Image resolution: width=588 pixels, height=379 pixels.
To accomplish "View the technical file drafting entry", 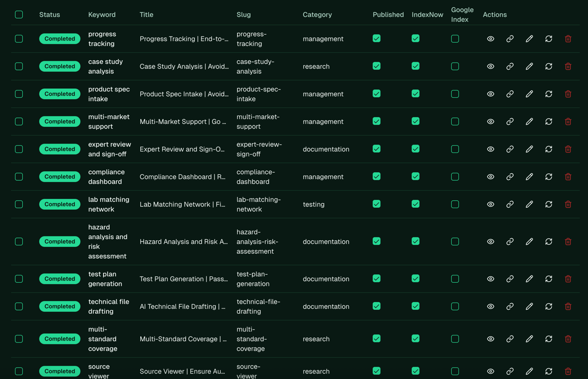I will pyautogui.click(x=490, y=306).
